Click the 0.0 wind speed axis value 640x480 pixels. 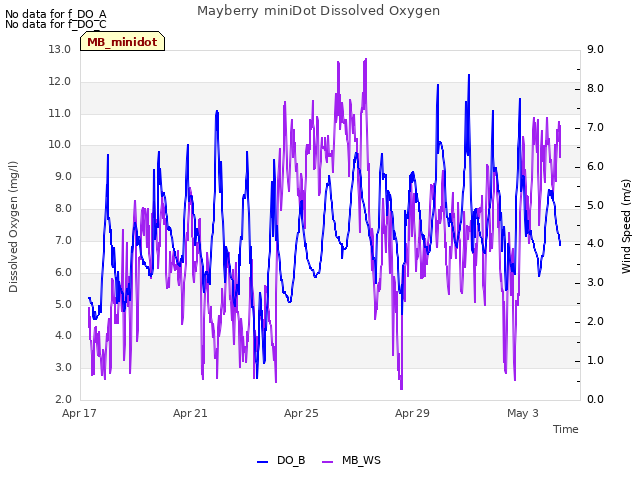pos(596,399)
